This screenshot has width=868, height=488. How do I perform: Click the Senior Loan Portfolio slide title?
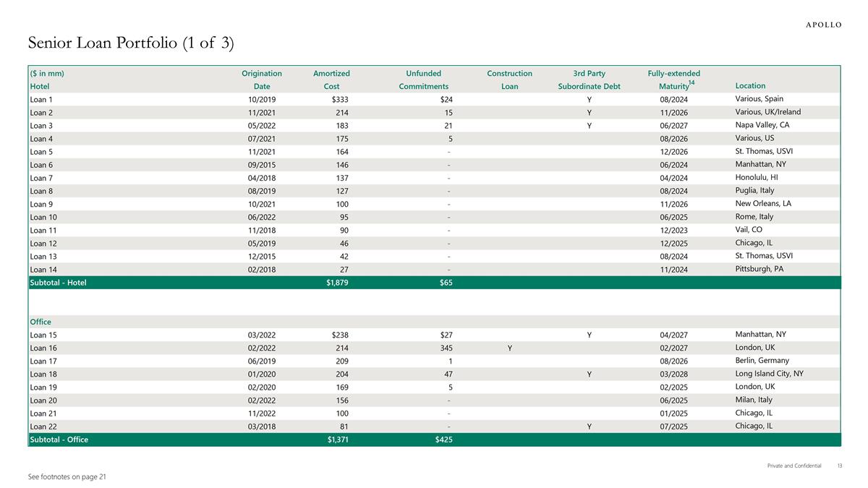131,43
